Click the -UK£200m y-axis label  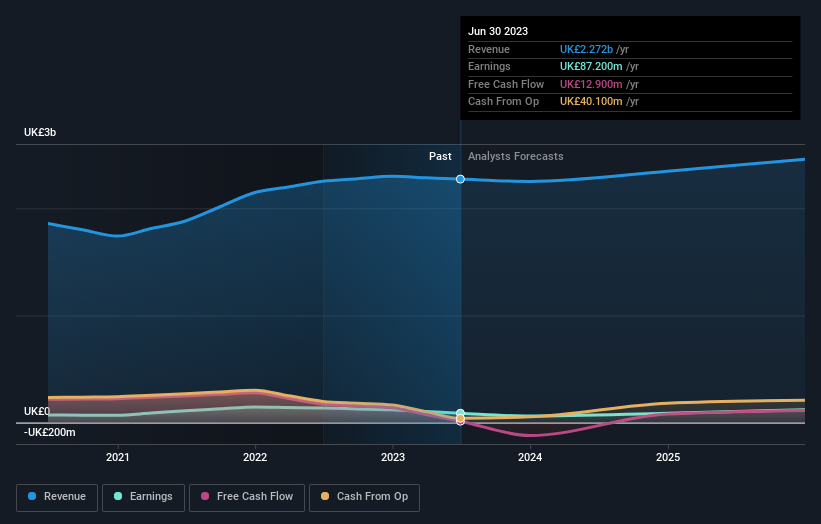pos(49,432)
